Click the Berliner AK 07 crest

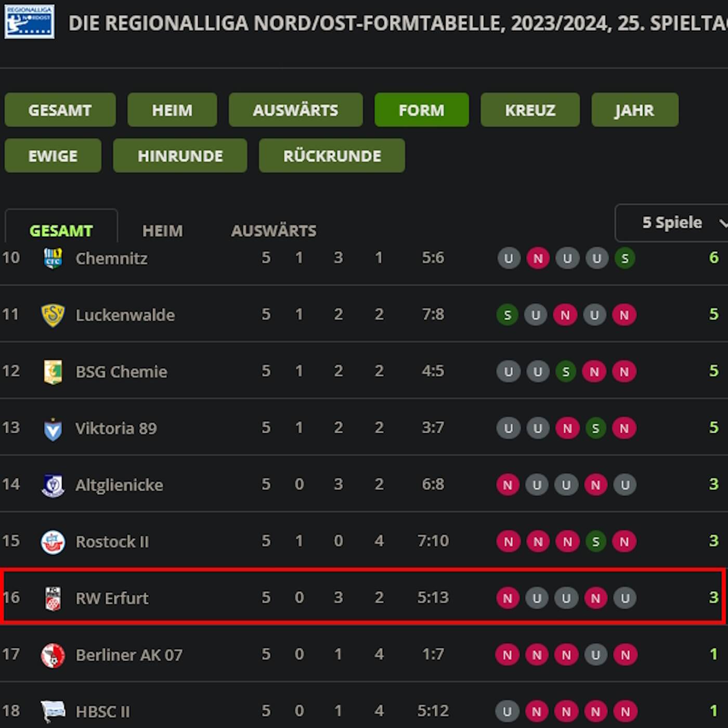tap(53, 655)
